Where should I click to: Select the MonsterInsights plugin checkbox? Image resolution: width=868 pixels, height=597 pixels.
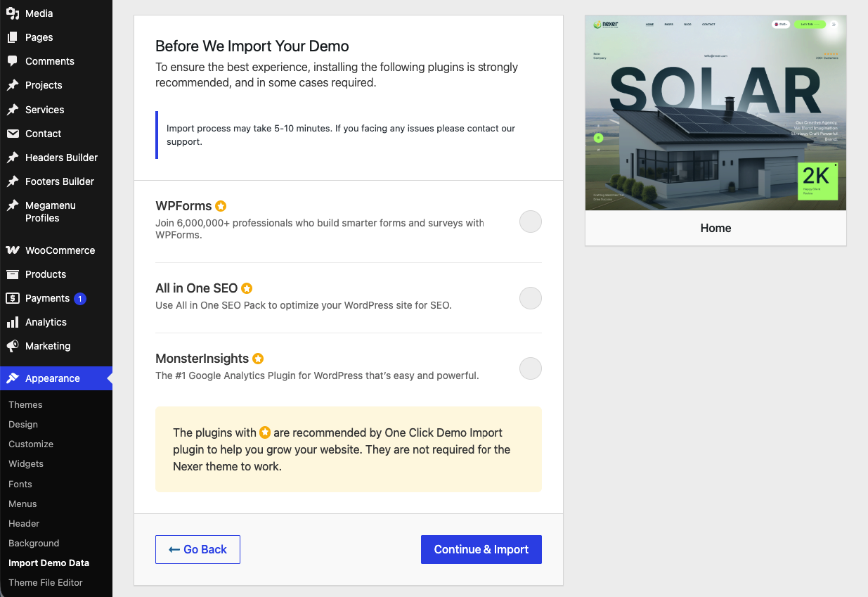[531, 368]
